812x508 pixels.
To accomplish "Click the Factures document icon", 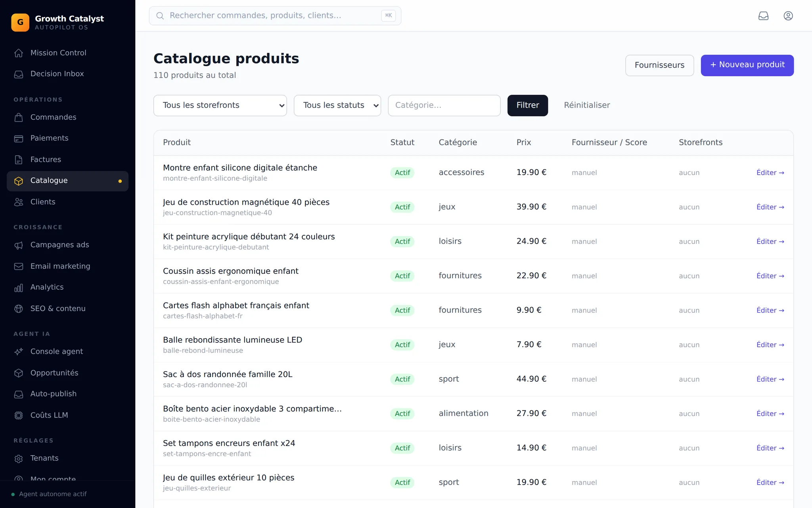I will (19, 160).
